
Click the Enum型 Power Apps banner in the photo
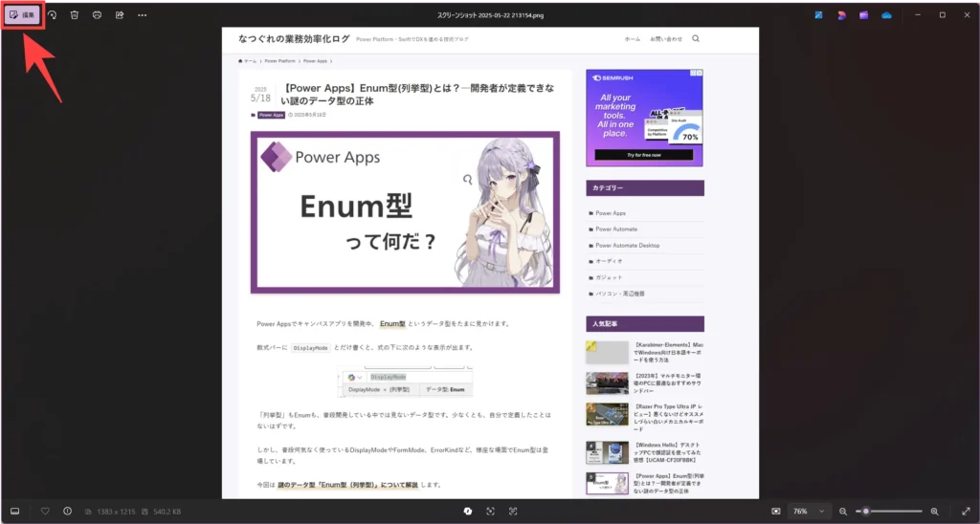click(405, 212)
